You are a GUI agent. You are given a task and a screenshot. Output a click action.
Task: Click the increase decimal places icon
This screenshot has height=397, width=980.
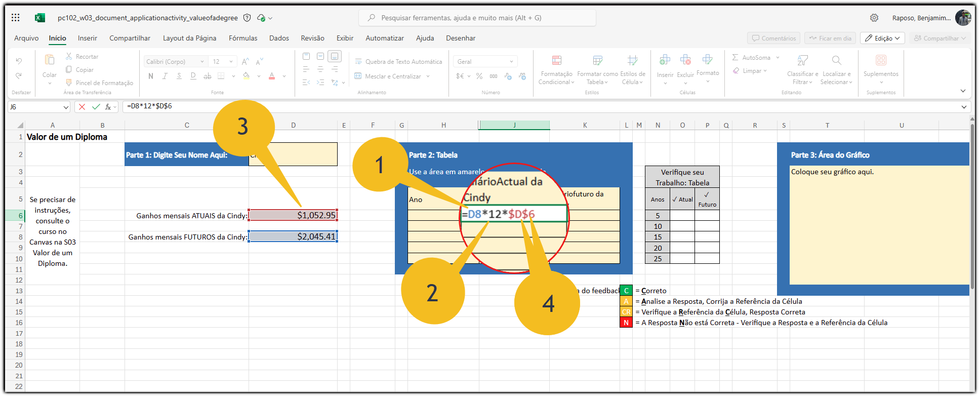pos(508,76)
